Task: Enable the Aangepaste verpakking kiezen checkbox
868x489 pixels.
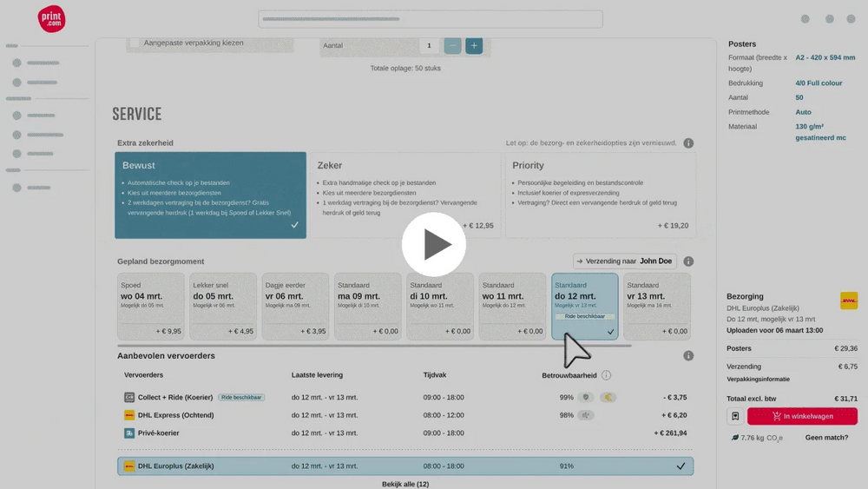Action: point(135,43)
